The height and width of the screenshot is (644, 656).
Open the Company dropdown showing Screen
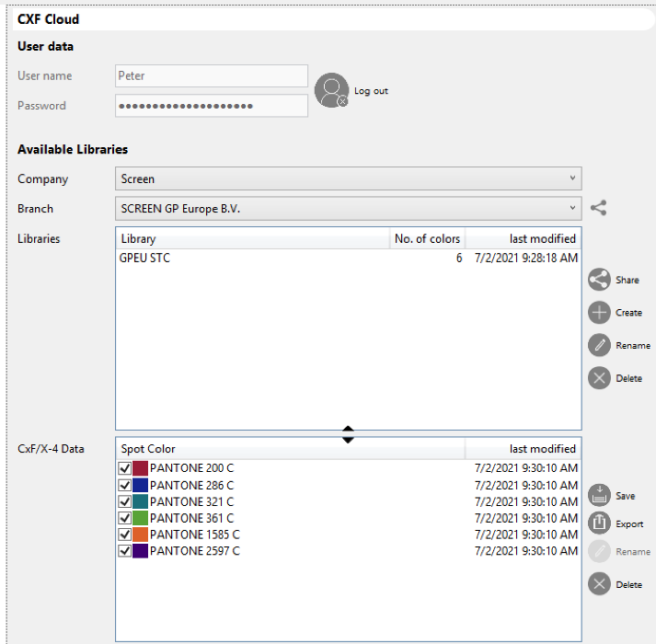tap(348, 178)
